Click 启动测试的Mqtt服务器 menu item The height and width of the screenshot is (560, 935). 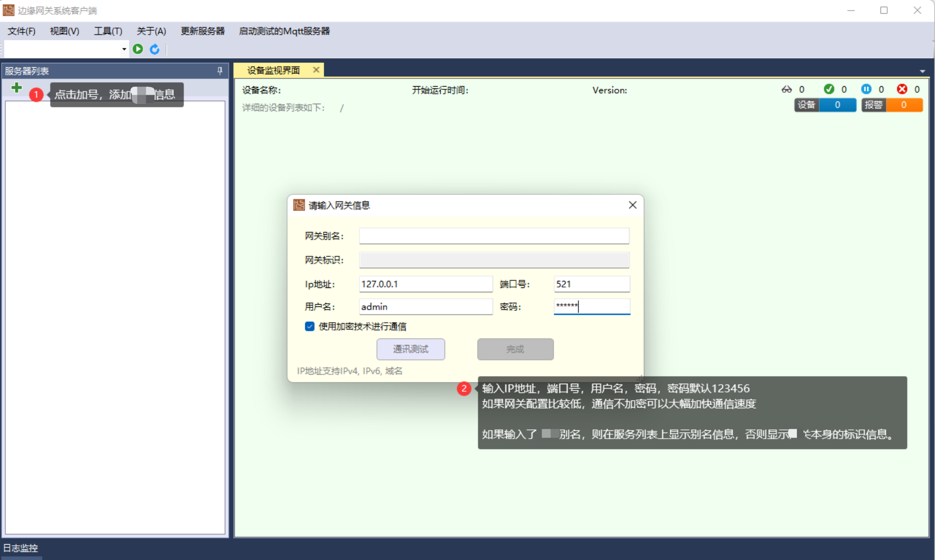click(x=284, y=31)
